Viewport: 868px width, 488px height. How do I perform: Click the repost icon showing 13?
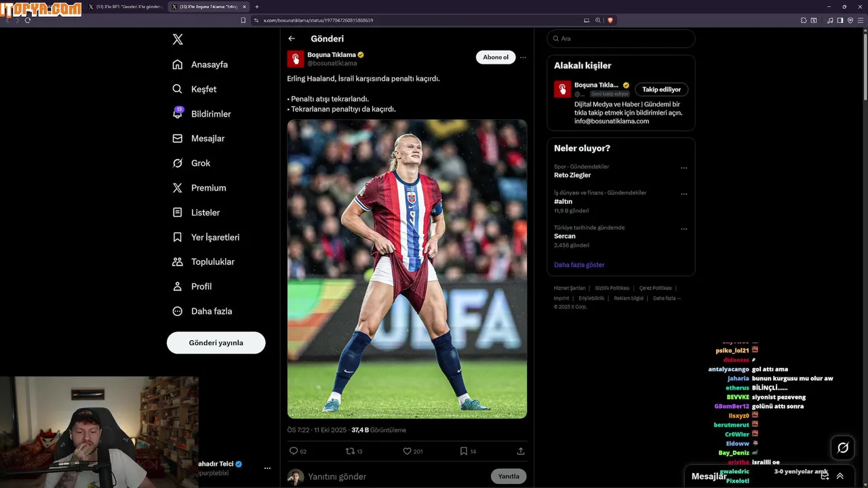tap(350, 451)
